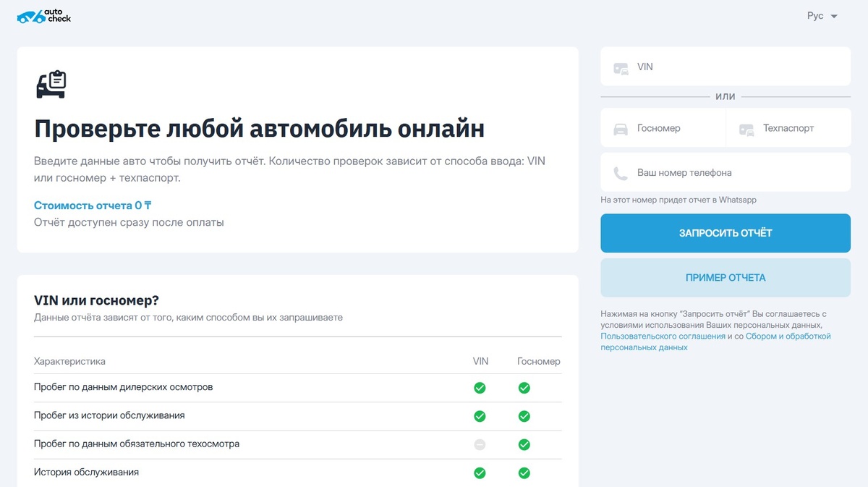
Task: Click the ЗАПРОСИТЬ ОТЧЁТ button
Action: 725,233
